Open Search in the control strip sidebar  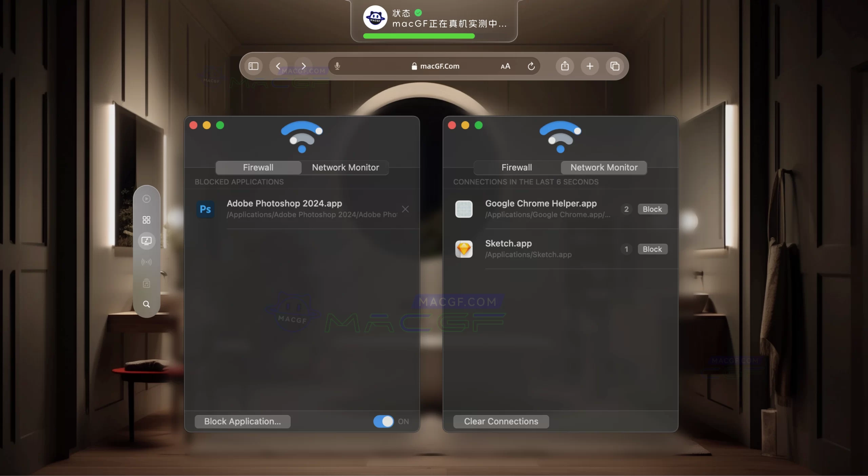coord(146,304)
